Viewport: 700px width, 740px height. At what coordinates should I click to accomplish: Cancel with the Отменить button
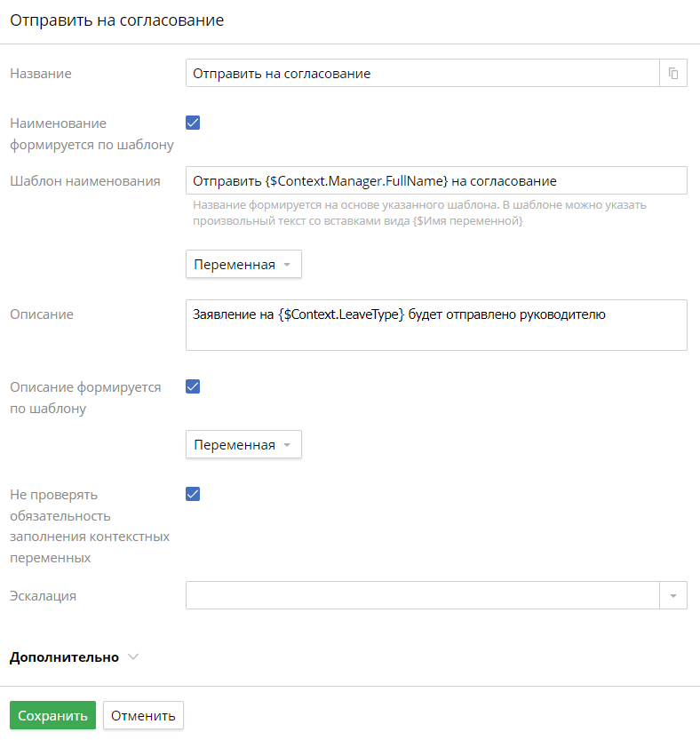(x=143, y=716)
